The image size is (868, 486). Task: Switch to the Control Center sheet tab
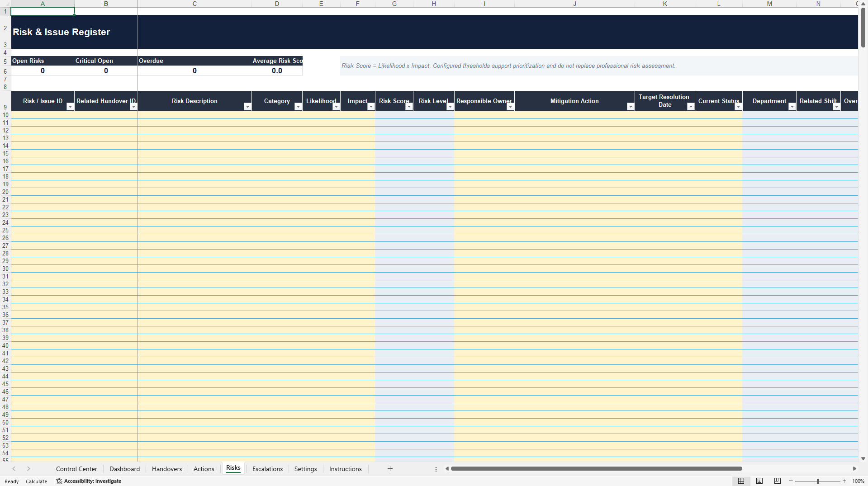point(76,469)
